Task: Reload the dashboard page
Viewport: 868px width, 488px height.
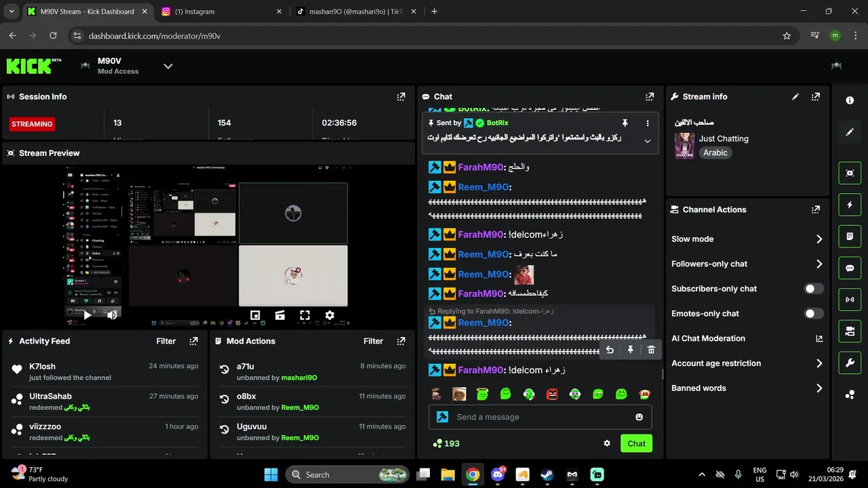Action: 53,36
